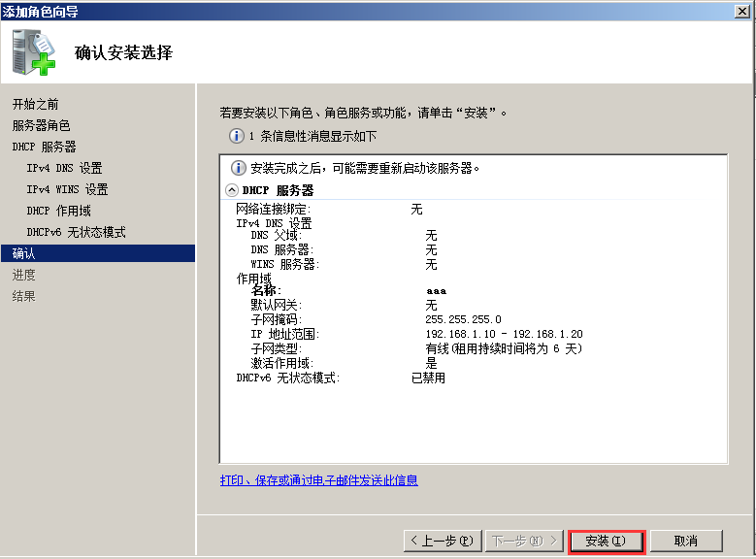Image resolution: width=756 pixels, height=559 pixels.
Task: Click the 192.168.1.10 - 192.168.1.20 range
Action: click(504, 334)
